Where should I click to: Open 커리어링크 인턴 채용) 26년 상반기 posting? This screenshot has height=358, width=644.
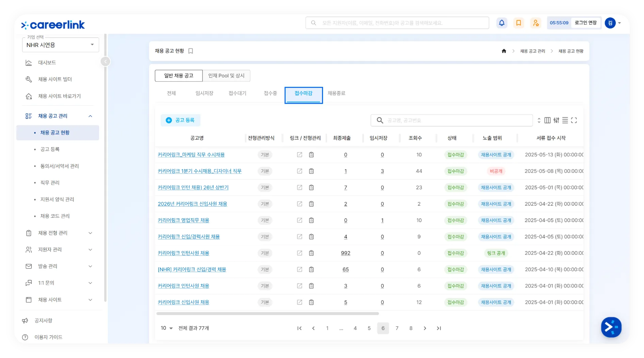pyautogui.click(x=193, y=187)
